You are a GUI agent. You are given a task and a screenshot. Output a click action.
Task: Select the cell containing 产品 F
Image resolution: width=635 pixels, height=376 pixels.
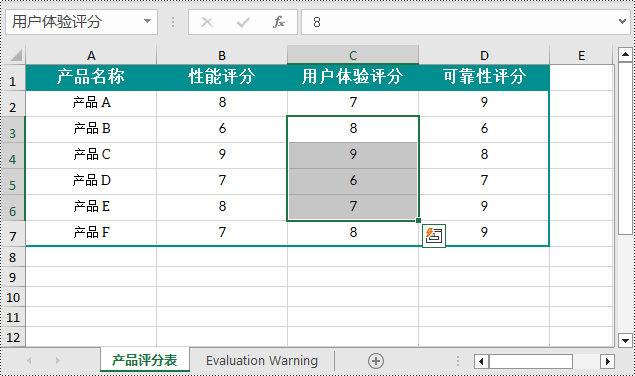click(91, 233)
